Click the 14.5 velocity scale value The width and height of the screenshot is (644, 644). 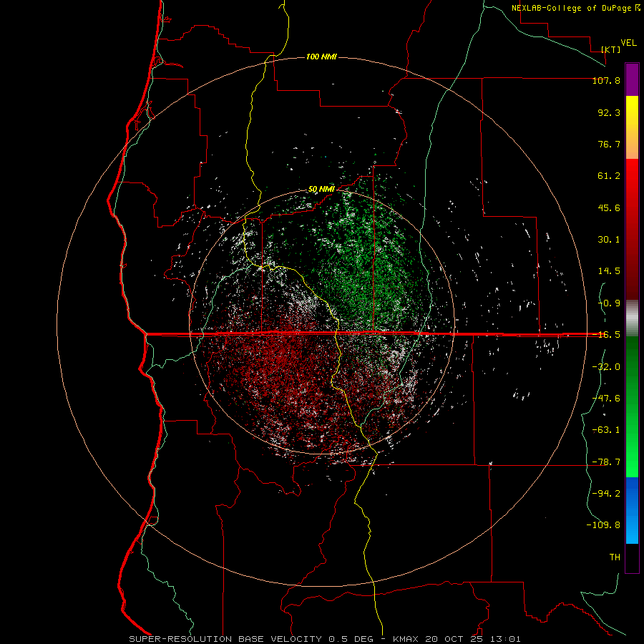click(609, 271)
